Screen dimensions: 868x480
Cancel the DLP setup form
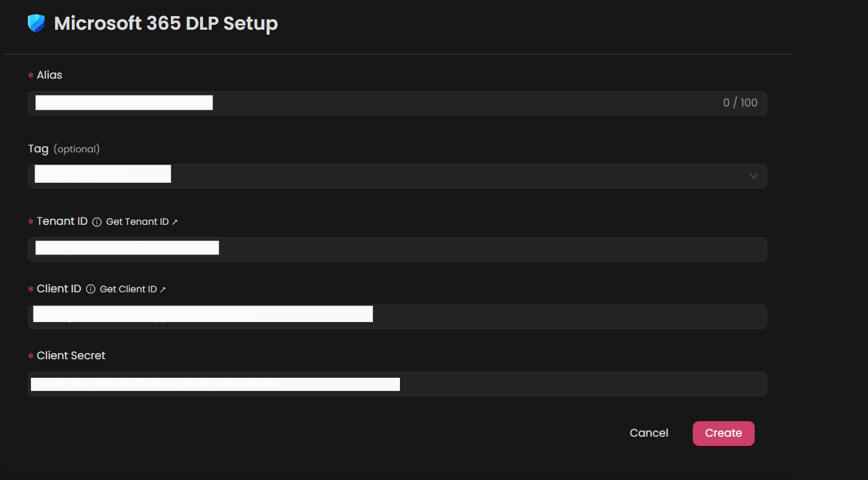coord(649,433)
